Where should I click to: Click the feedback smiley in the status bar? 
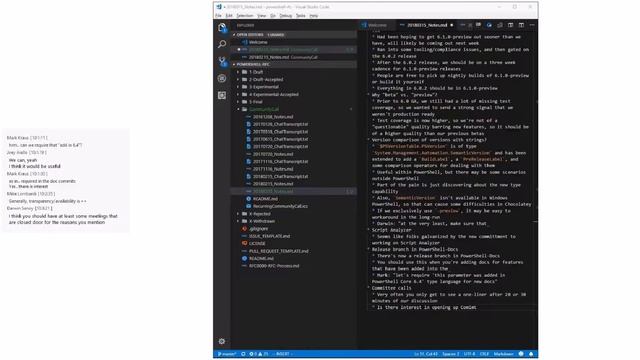click(x=521, y=354)
